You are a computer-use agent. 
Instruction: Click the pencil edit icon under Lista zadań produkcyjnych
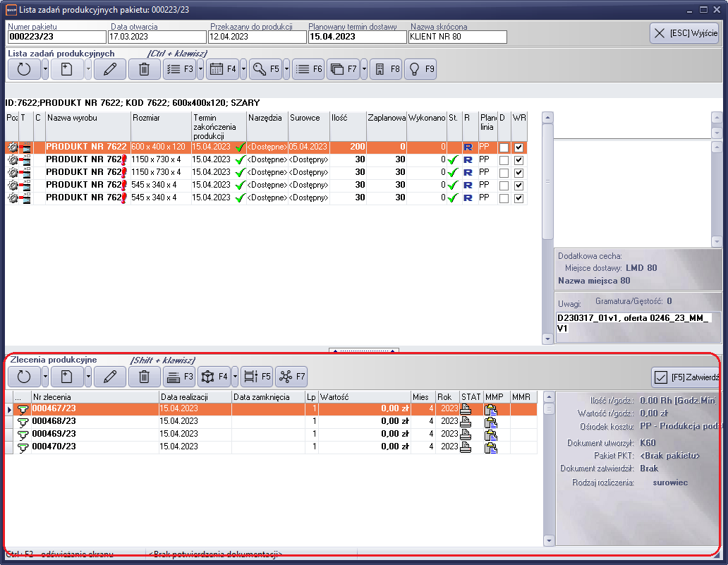click(x=109, y=69)
